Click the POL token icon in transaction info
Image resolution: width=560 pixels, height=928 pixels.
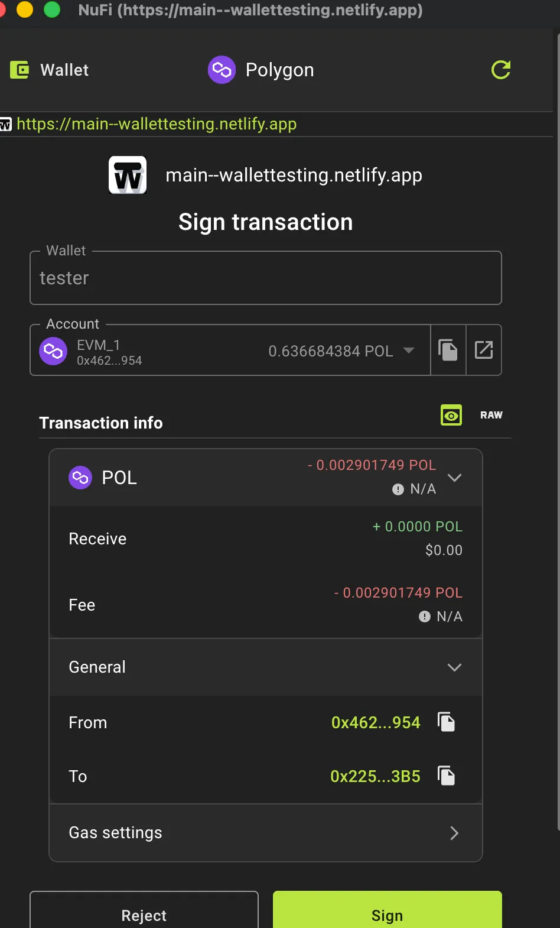80,478
